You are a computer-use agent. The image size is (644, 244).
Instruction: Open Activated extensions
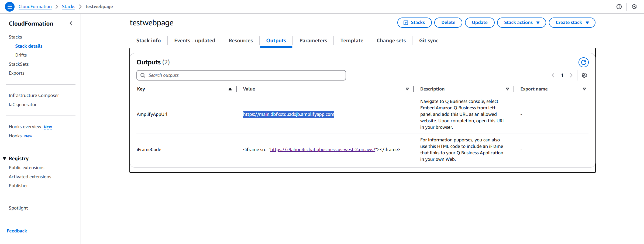point(30,177)
